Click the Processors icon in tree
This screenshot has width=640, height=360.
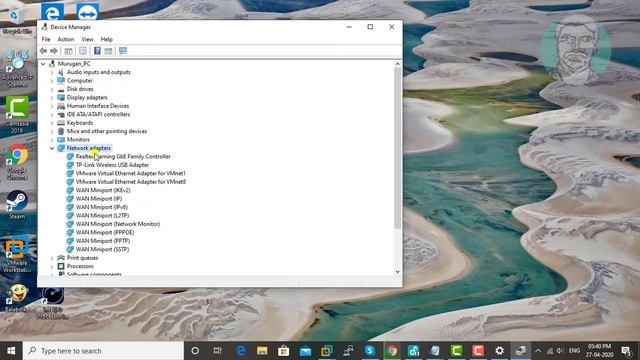(61, 266)
